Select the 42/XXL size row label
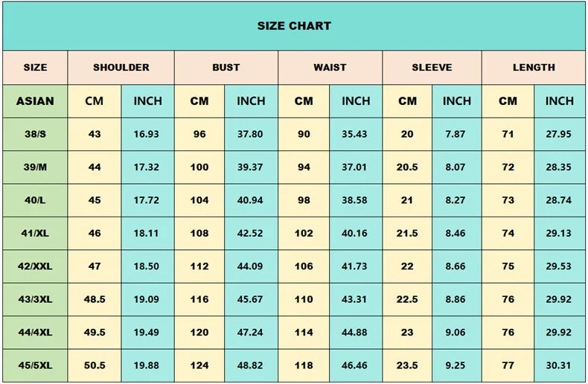The image size is (588, 384). [35, 266]
